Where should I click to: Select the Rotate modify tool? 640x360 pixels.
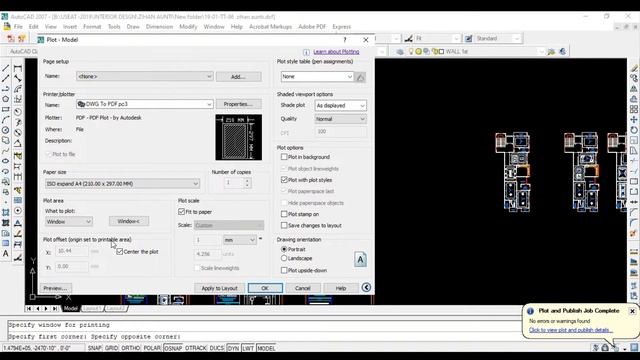tap(634, 130)
